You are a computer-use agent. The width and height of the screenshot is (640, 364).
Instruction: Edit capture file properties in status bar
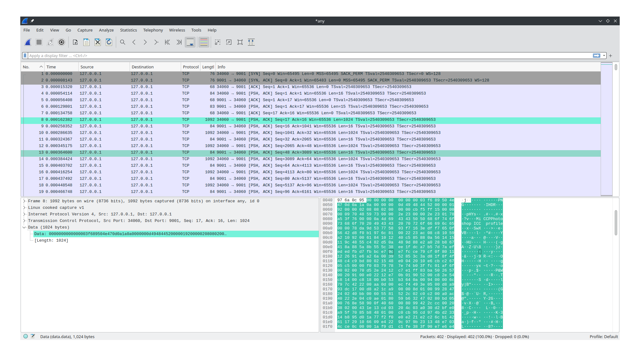(x=33, y=336)
